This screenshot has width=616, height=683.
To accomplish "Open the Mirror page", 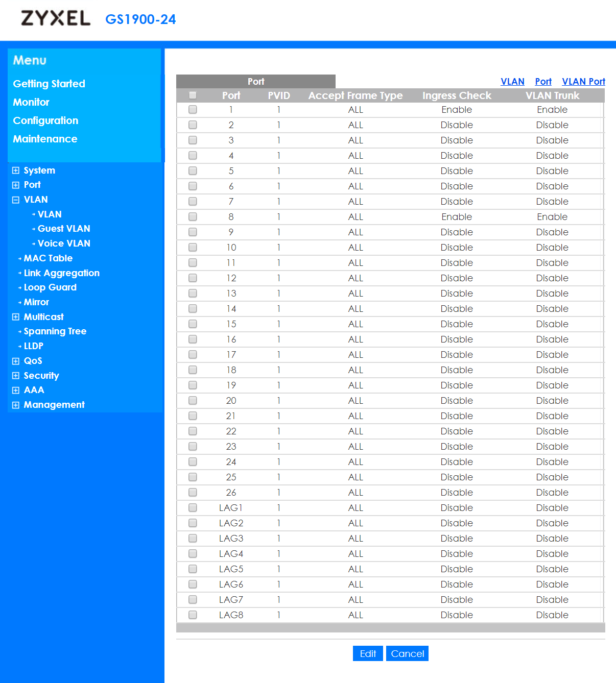I will coord(36,302).
